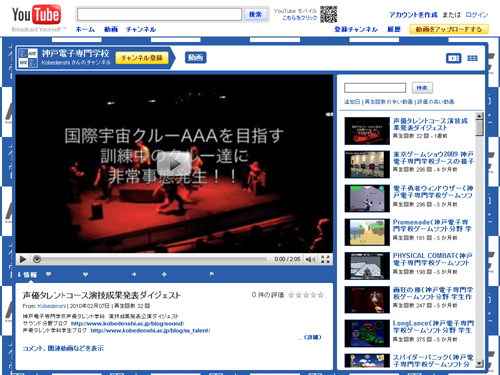Screen dimensions: 500x375
Task: Click the Kobedenshi uploader link
Action: coord(52,306)
